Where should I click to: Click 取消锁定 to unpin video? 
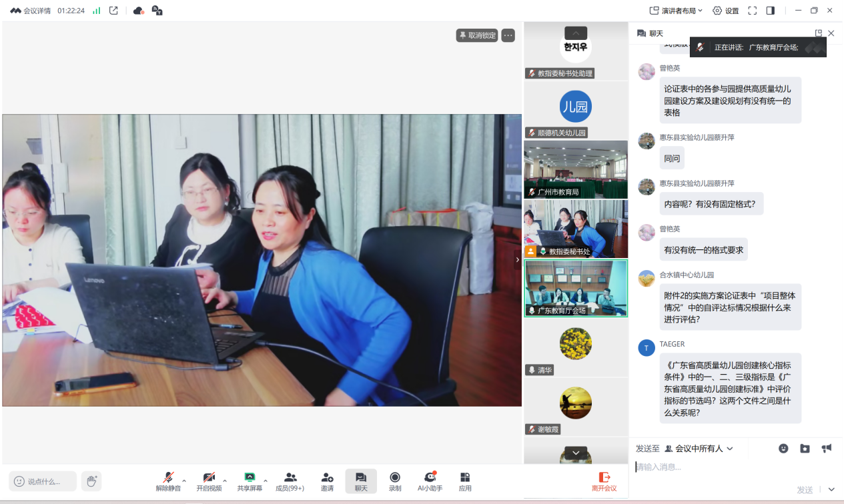click(477, 35)
